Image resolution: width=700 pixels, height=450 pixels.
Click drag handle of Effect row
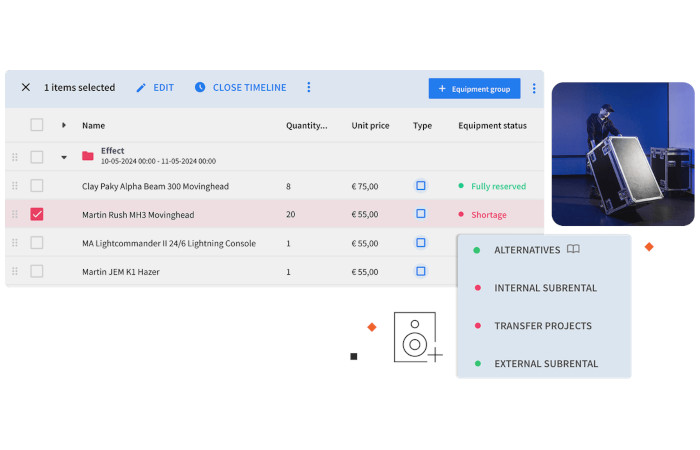tap(15, 157)
